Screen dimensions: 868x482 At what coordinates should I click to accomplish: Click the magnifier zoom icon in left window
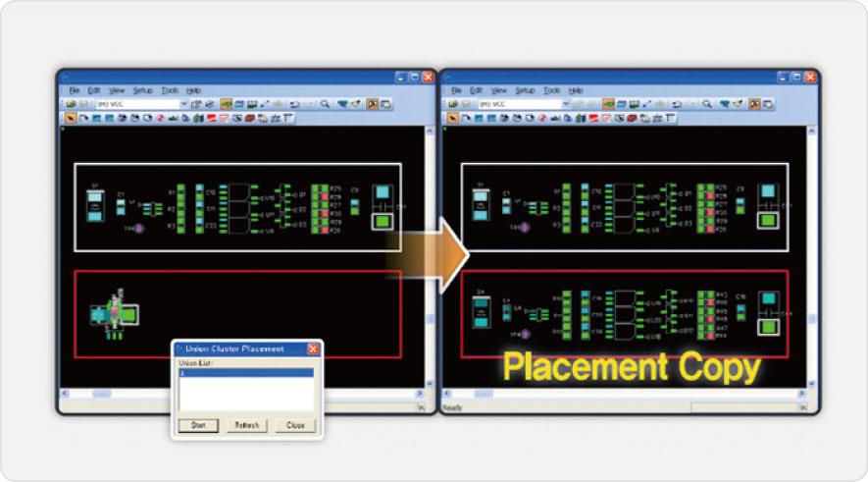[325, 103]
